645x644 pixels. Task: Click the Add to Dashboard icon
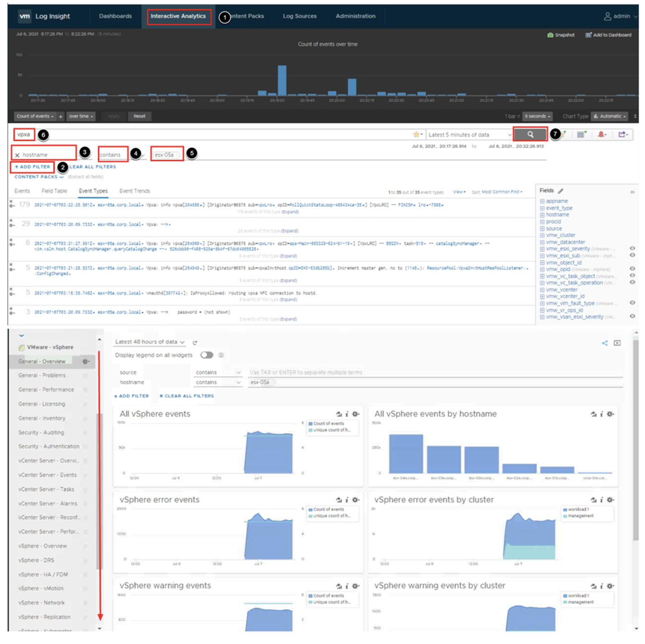tap(589, 35)
